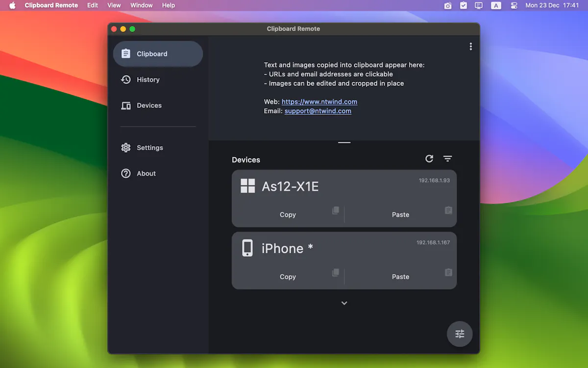Viewport: 588px width, 368px height.
Task: Click the floating tune settings button
Action: point(460,334)
